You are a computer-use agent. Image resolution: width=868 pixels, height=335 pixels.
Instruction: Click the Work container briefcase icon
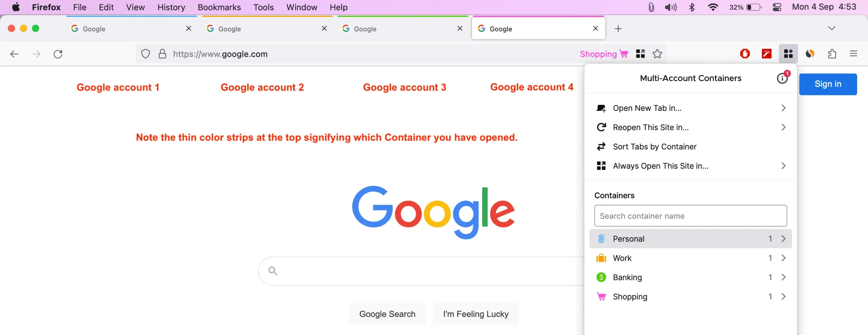coord(601,258)
